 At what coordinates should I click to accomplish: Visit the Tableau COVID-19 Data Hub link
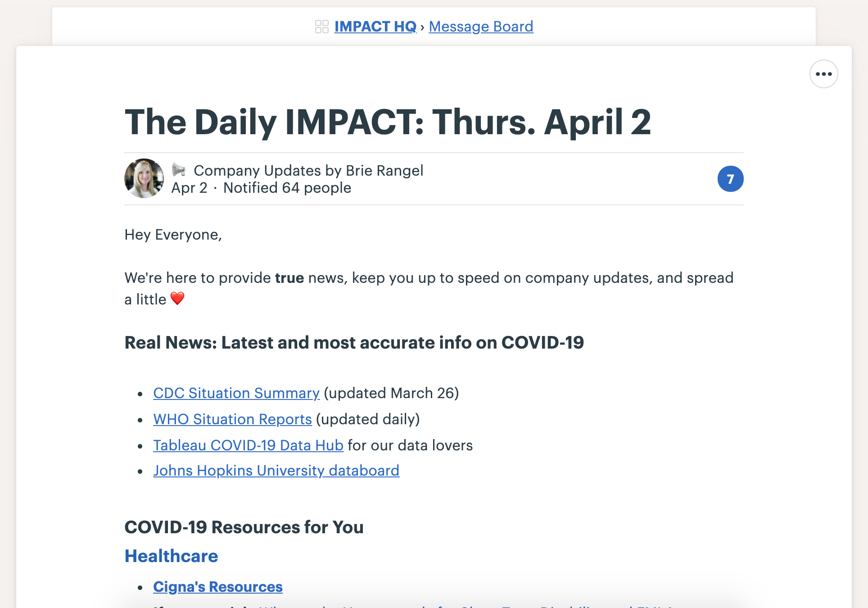[248, 445]
